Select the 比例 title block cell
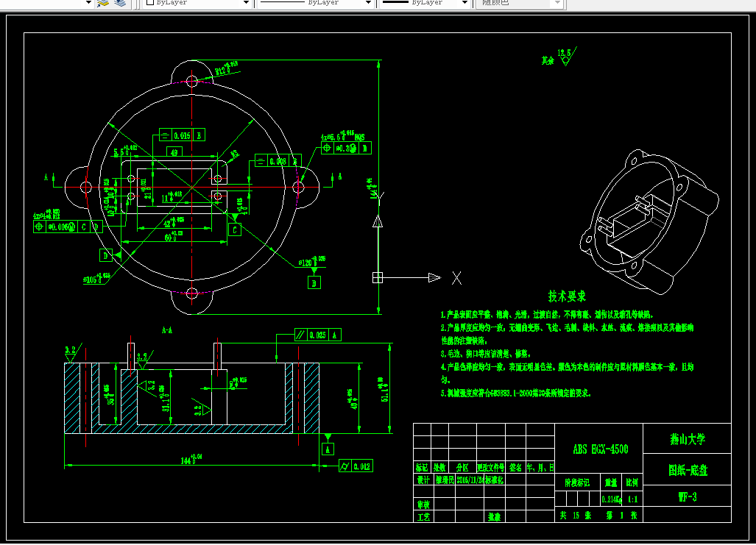 pyautogui.click(x=632, y=482)
